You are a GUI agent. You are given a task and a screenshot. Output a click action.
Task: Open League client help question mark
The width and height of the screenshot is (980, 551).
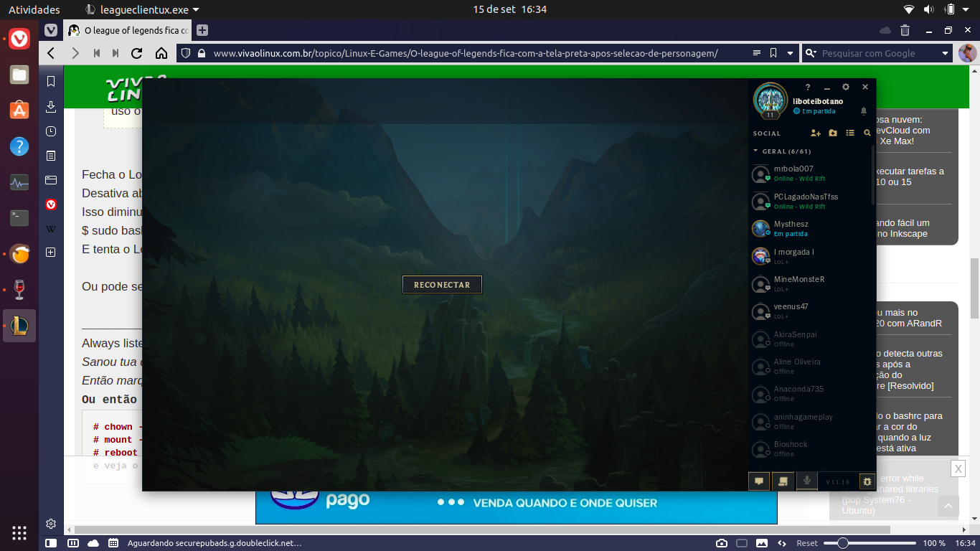tap(808, 87)
